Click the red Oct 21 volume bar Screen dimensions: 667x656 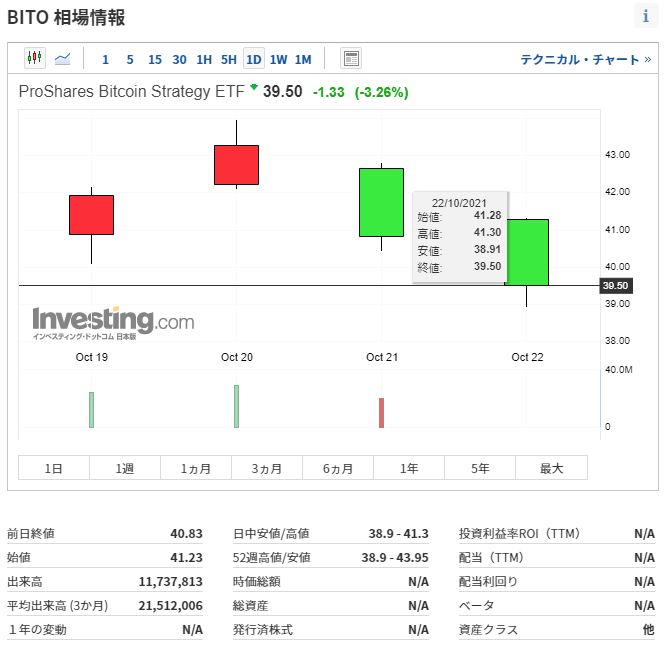382,413
